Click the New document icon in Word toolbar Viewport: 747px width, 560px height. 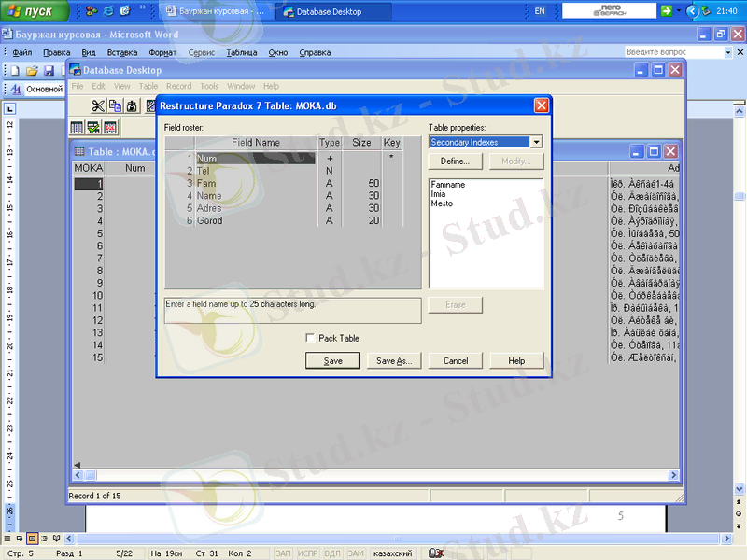[15, 71]
